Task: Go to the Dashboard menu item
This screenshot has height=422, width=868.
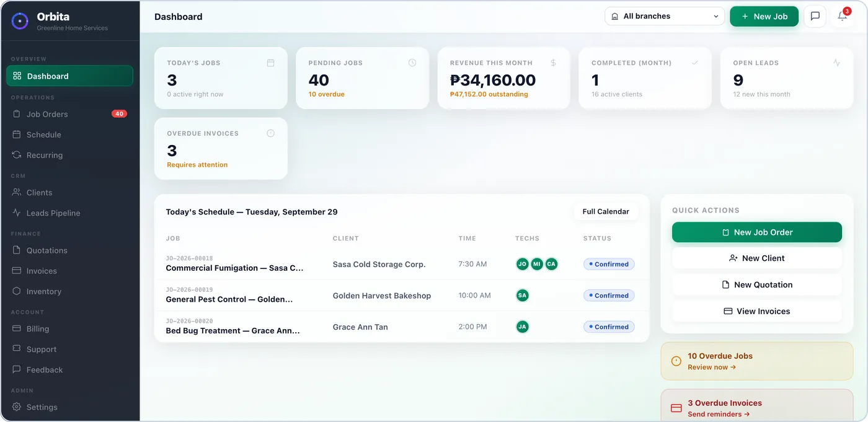Action: pyautogui.click(x=69, y=76)
